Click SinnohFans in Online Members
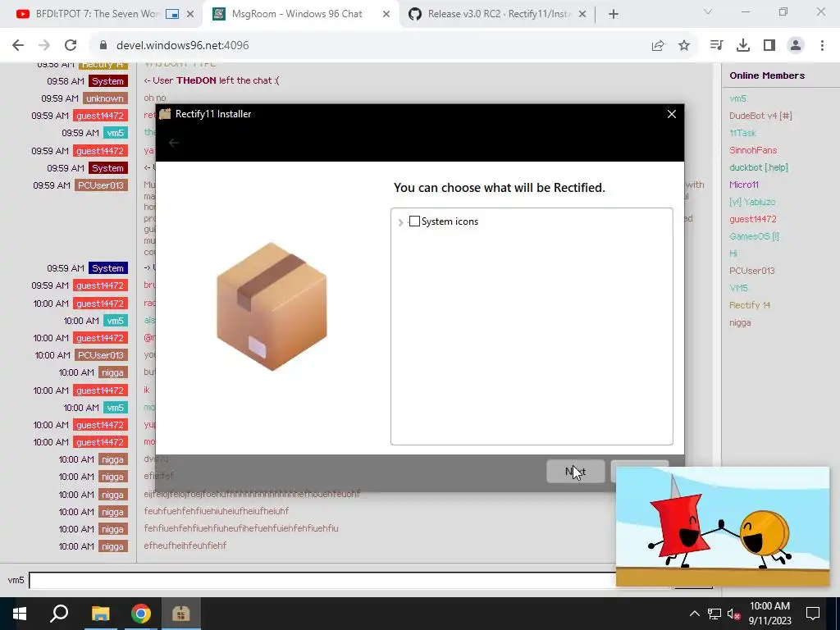 click(x=753, y=150)
